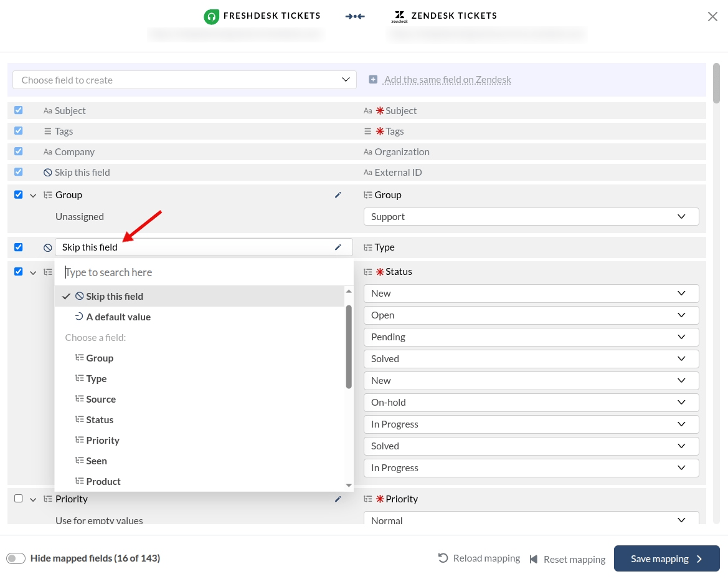Click the list icon beside Zendesk Priority
Viewport: 728px width, 579px height.
pyautogui.click(x=367, y=499)
